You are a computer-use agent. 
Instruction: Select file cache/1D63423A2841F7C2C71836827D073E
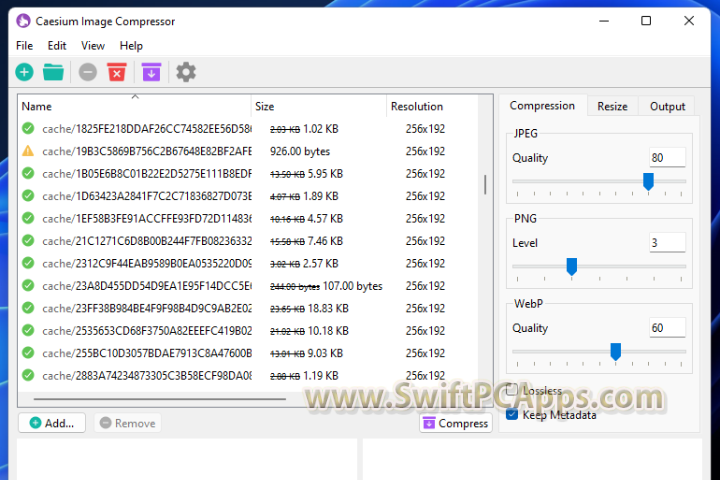tap(146, 196)
